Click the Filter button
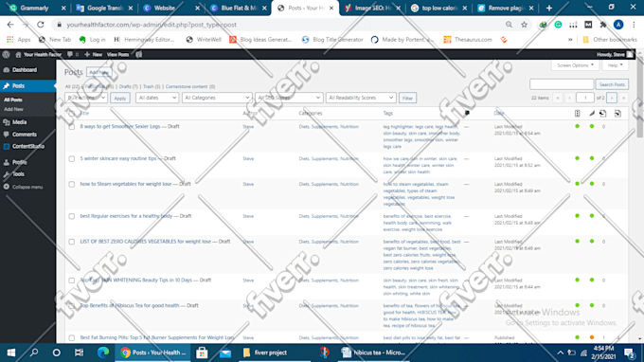644x362 pixels. [x=407, y=98]
